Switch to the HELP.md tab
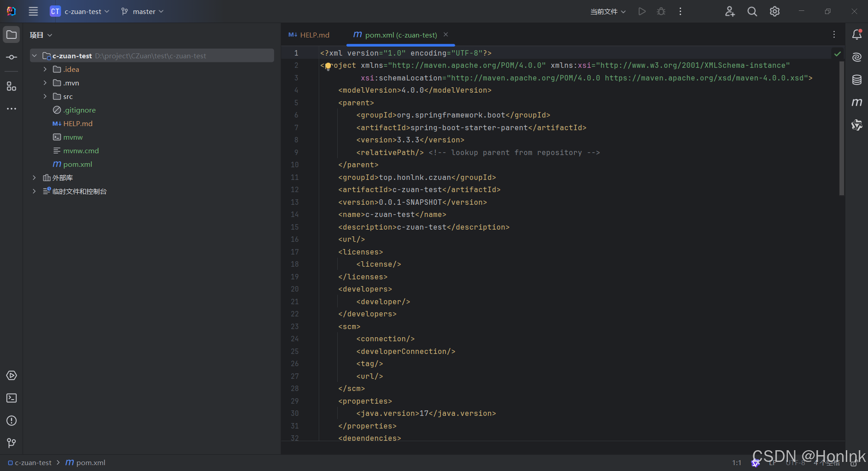This screenshot has height=471, width=868. [x=309, y=35]
